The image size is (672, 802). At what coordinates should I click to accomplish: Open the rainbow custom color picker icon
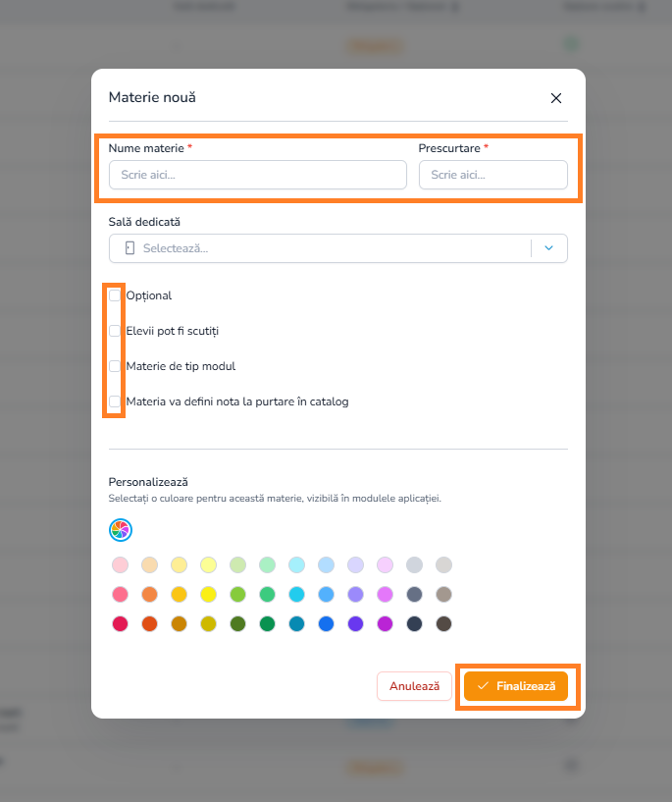[x=121, y=530]
